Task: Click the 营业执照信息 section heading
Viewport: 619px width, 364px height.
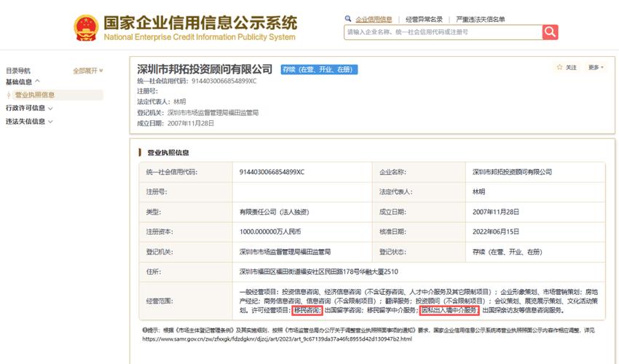Action: (x=167, y=152)
